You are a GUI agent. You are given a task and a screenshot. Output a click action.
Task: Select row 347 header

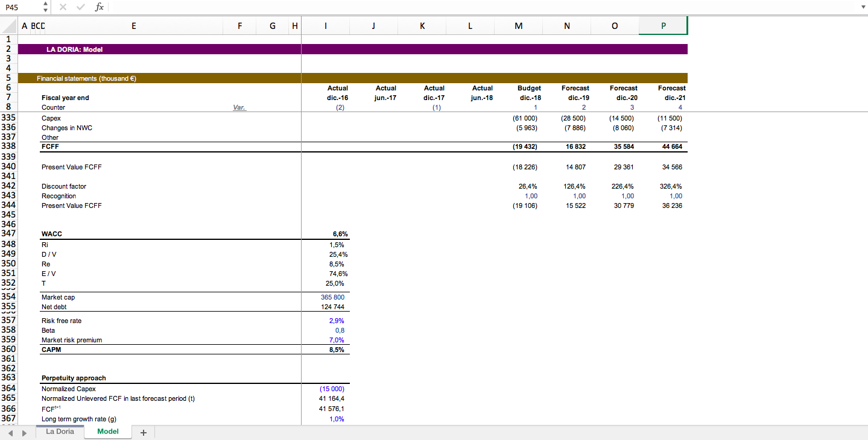[x=8, y=234]
